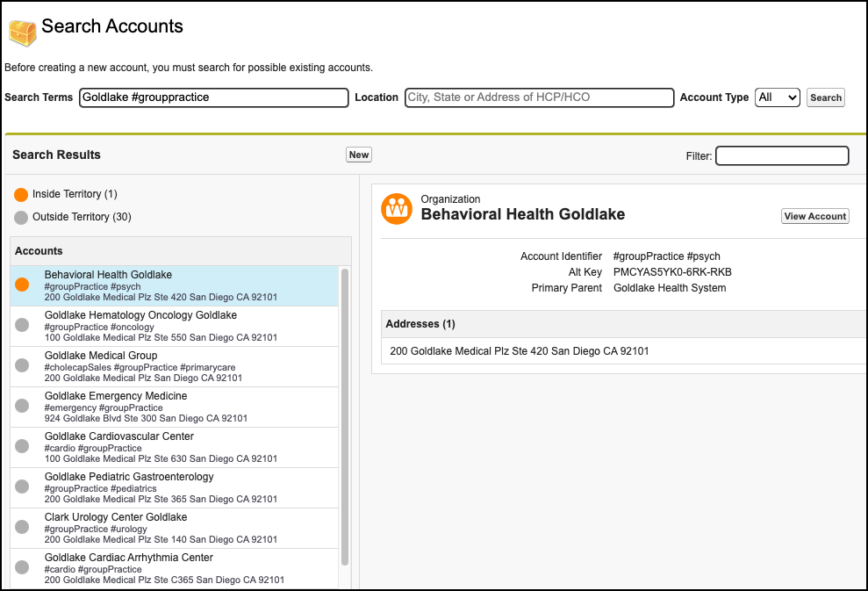Click into the Location input field
868x591 pixels.
(538, 97)
